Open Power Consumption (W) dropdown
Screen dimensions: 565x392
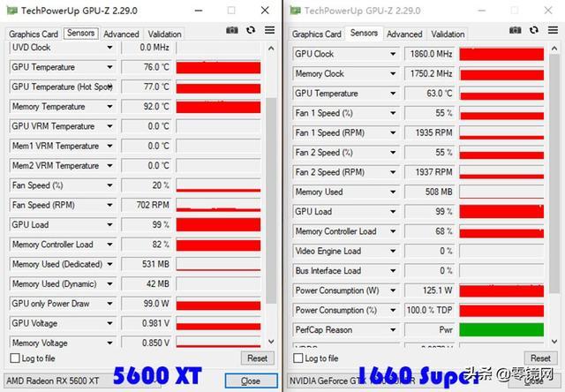click(393, 290)
